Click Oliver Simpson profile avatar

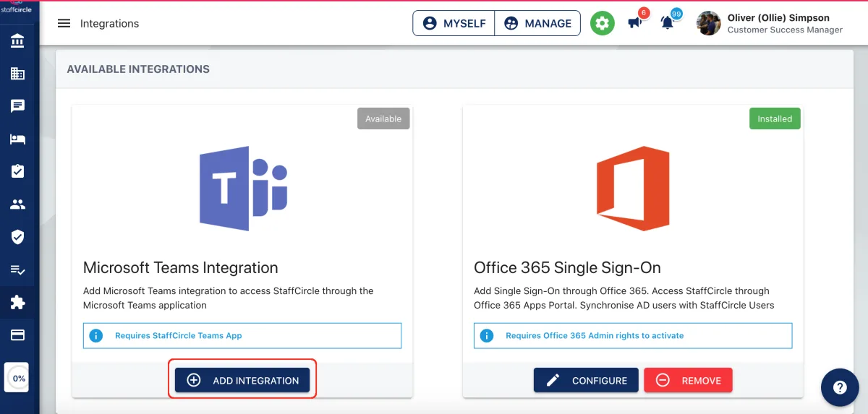tap(709, 23)
